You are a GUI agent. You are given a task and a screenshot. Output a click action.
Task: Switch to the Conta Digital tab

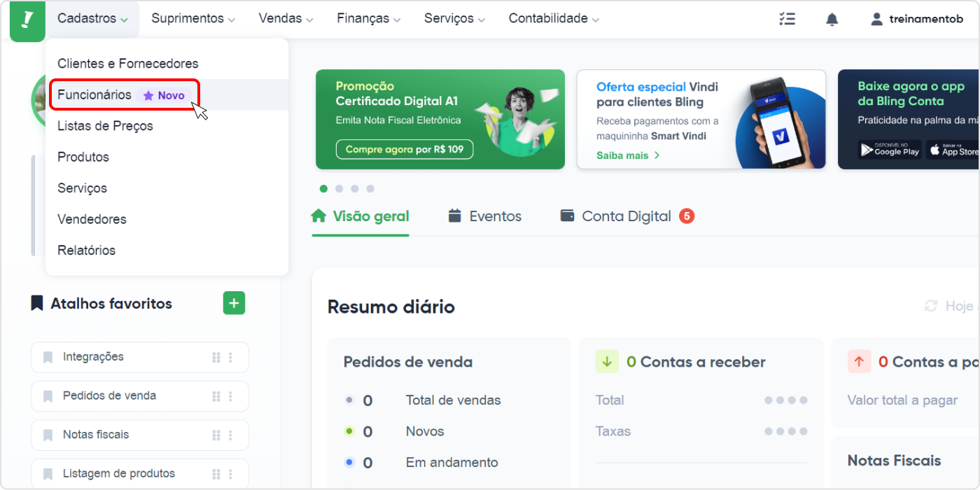627,216
